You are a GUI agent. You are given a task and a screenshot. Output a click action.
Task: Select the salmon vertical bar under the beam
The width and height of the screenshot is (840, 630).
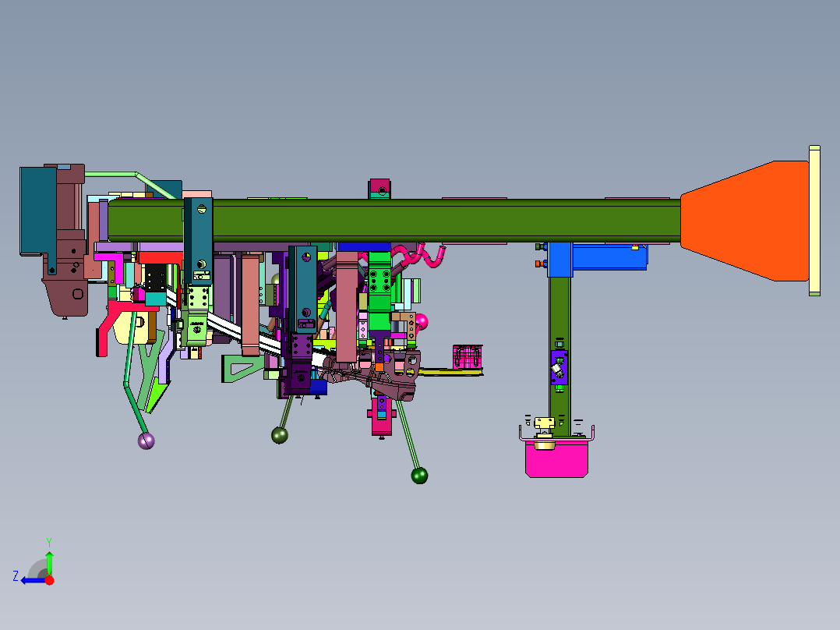point(250,306)
